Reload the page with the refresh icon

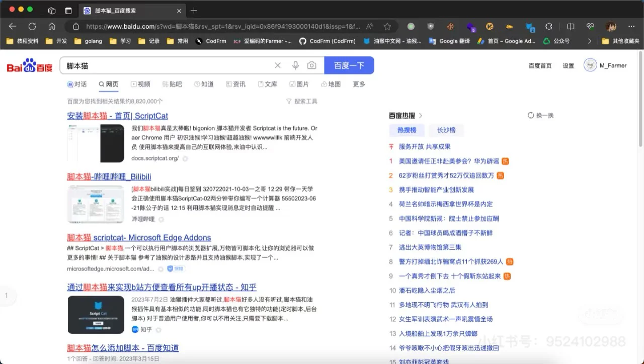pos(32,26)
